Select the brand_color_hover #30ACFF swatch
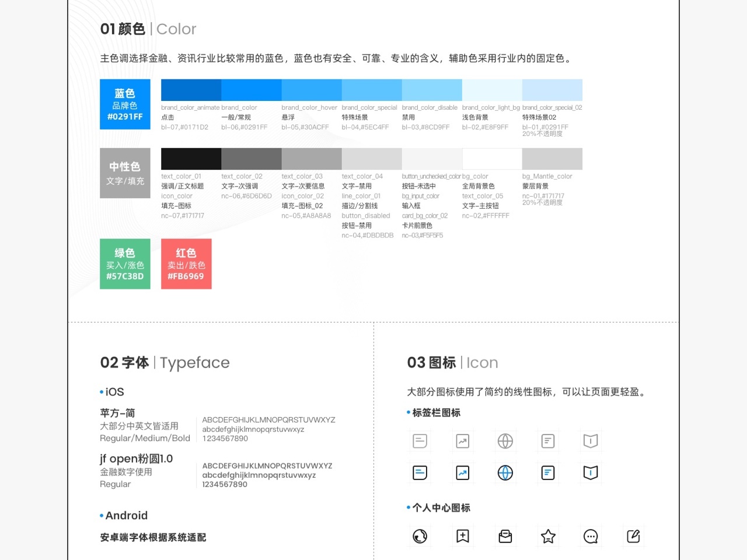Screen dimensions: 747x560 coord(312,90)
